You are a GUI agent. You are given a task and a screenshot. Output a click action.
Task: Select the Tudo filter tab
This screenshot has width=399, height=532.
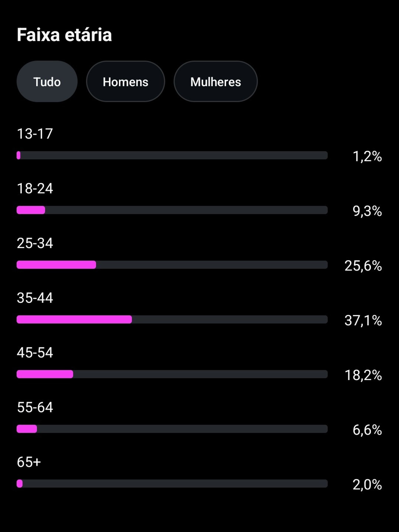[47, 82]
